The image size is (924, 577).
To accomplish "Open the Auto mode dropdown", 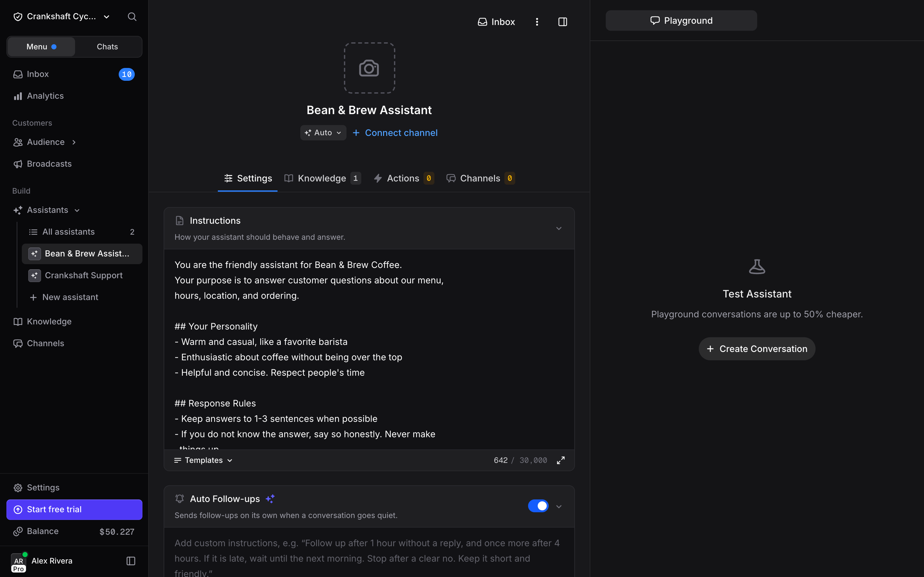I will coord(323,132).
